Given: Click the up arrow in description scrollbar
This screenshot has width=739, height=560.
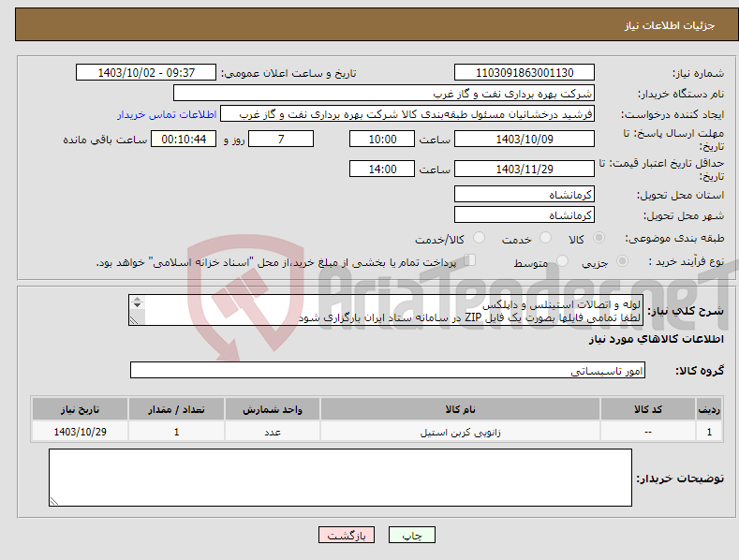Looking at the screenshot, I should (137, 299).
